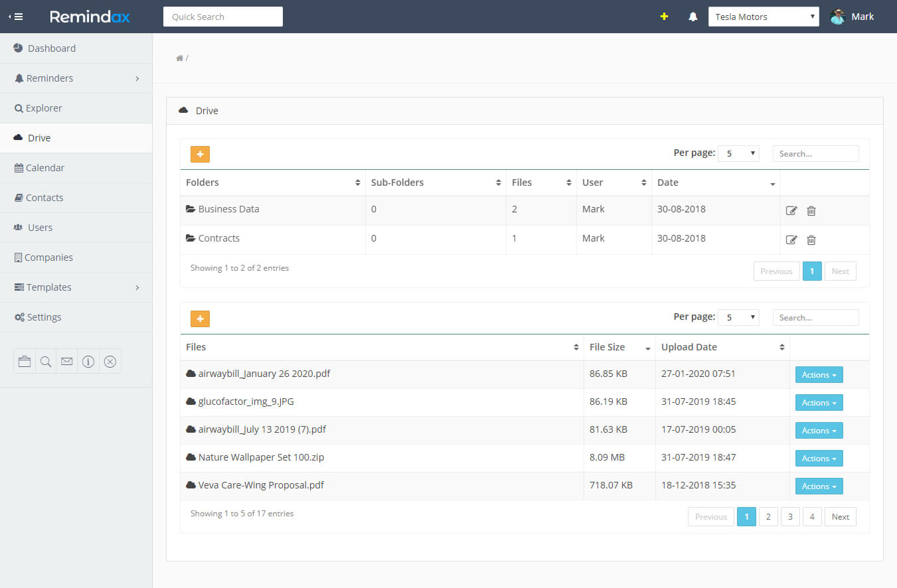Sort folders by the Date column
Screen dimensions: 897x588
716,183
